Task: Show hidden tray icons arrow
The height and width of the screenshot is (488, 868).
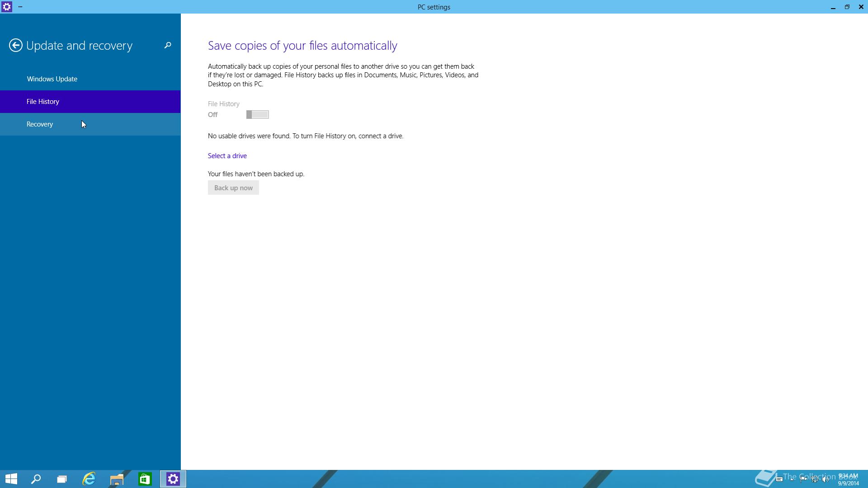Action: click(x=792, y=479)
